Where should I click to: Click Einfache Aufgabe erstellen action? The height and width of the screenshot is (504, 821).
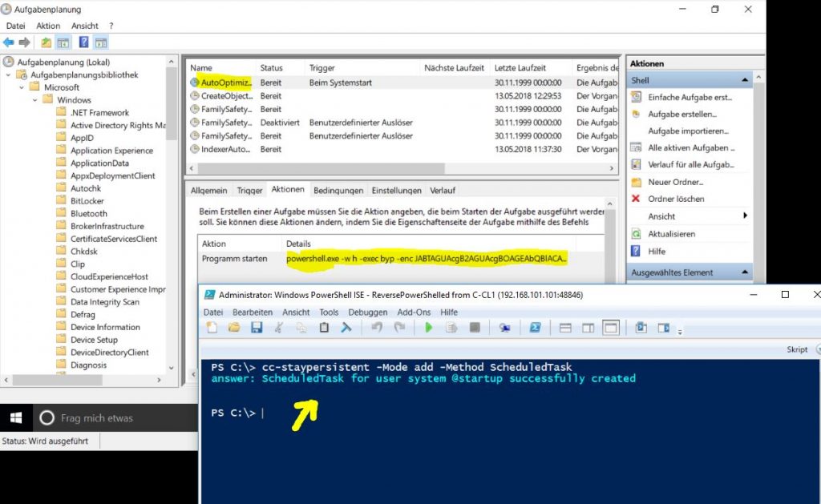[690, 97]
